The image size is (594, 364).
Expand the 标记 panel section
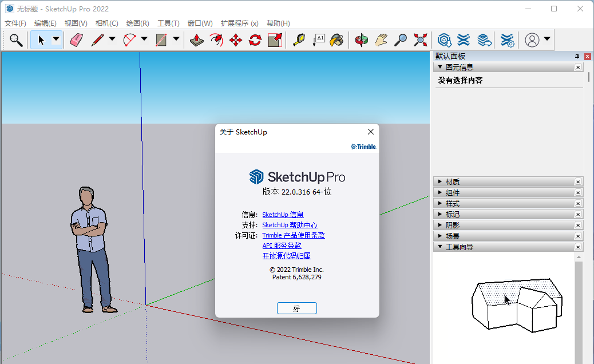click(x=440, y=214)
